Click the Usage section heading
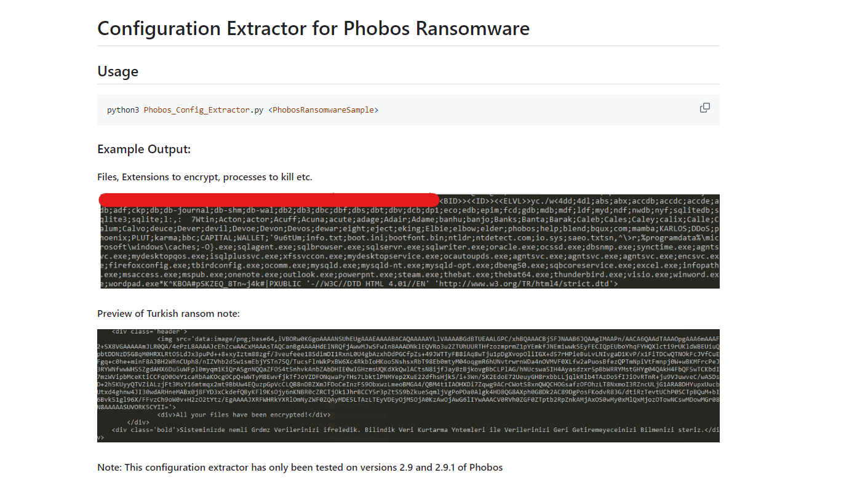 pos(117,72)
